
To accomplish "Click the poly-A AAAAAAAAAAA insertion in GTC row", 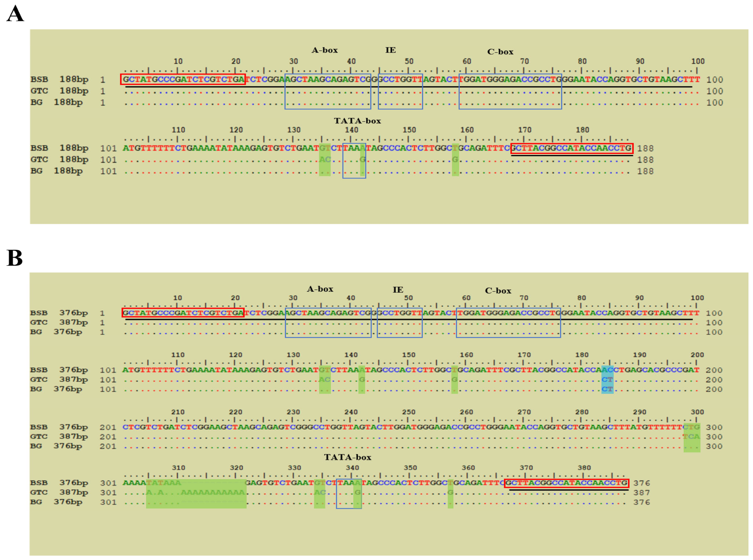I will pos(213,492).
